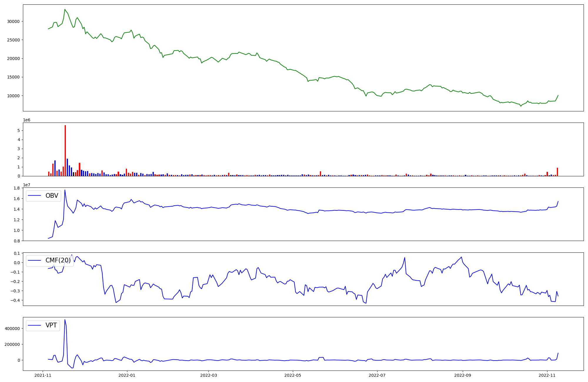This screenshot has width=588, height=382.
Task: Click the VPT legend label
Action: pos(51,325)
